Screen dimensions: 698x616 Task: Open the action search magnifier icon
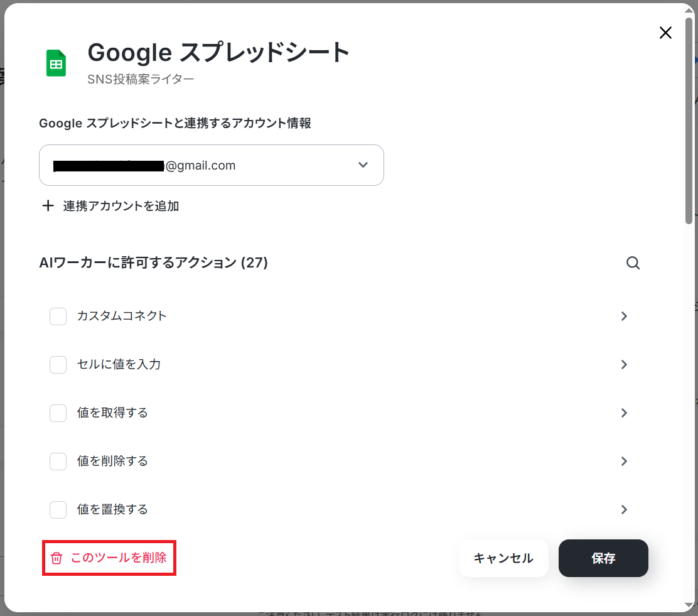coord(633,263)
